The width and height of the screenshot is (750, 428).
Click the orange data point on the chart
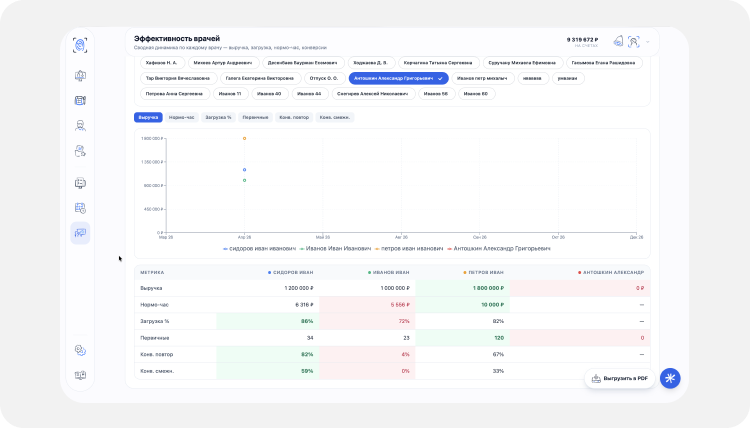(244, 138)
